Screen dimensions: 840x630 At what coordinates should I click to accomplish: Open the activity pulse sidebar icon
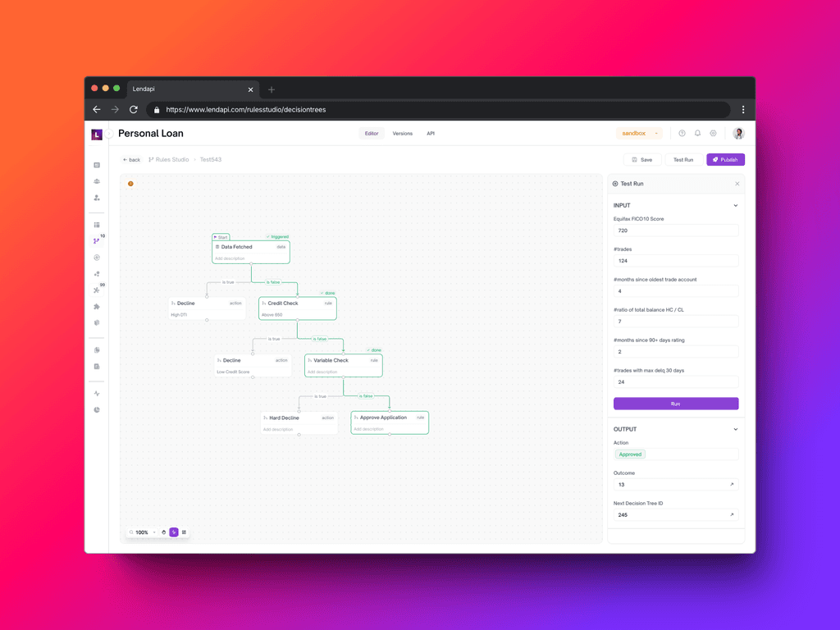pyautogui.click(x=97, y=393)
